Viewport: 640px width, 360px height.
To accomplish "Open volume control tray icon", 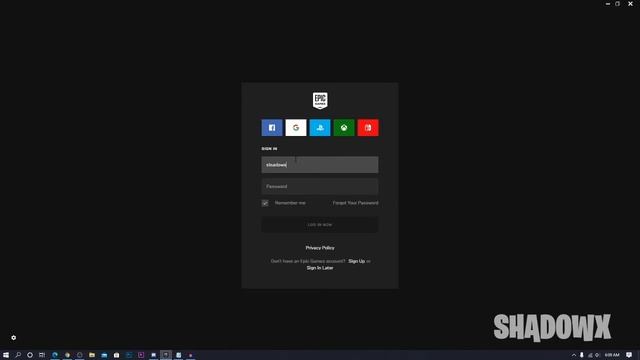I will coord(598,355).
